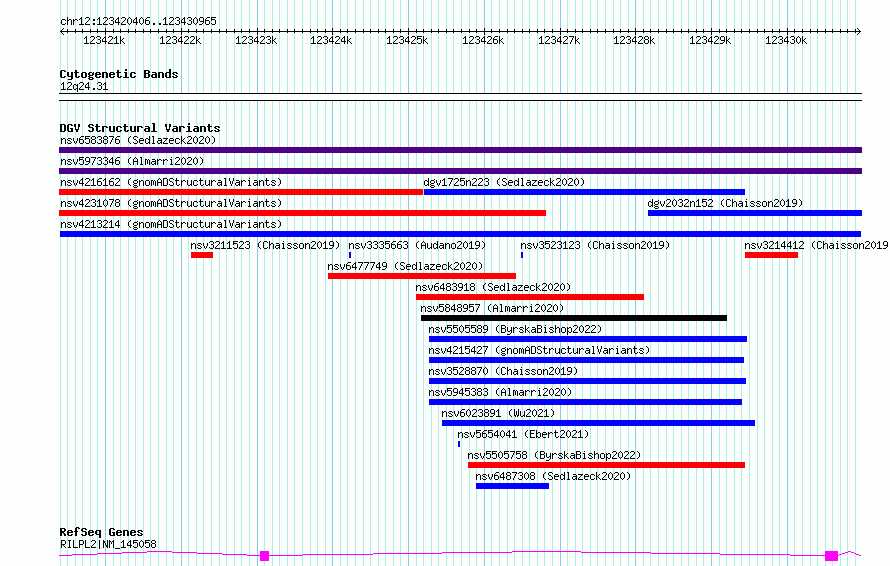Click the nsv5973346 (Almarri2020) label

(x=132, y=161)
